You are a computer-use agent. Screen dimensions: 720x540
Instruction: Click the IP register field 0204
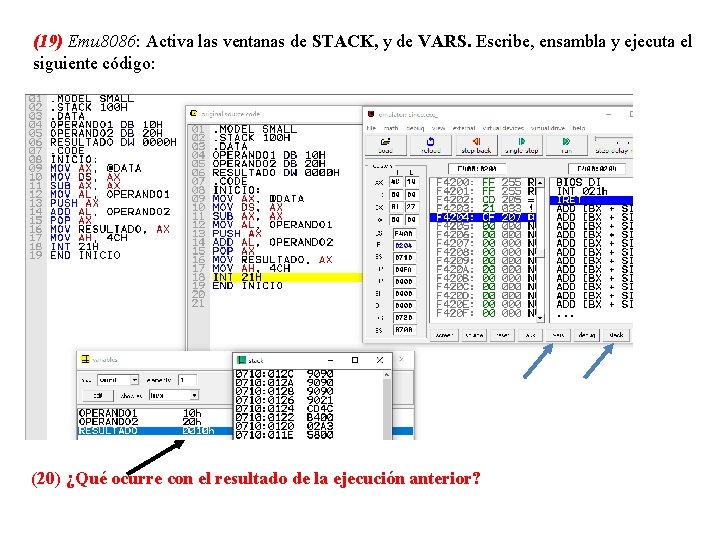404,245
